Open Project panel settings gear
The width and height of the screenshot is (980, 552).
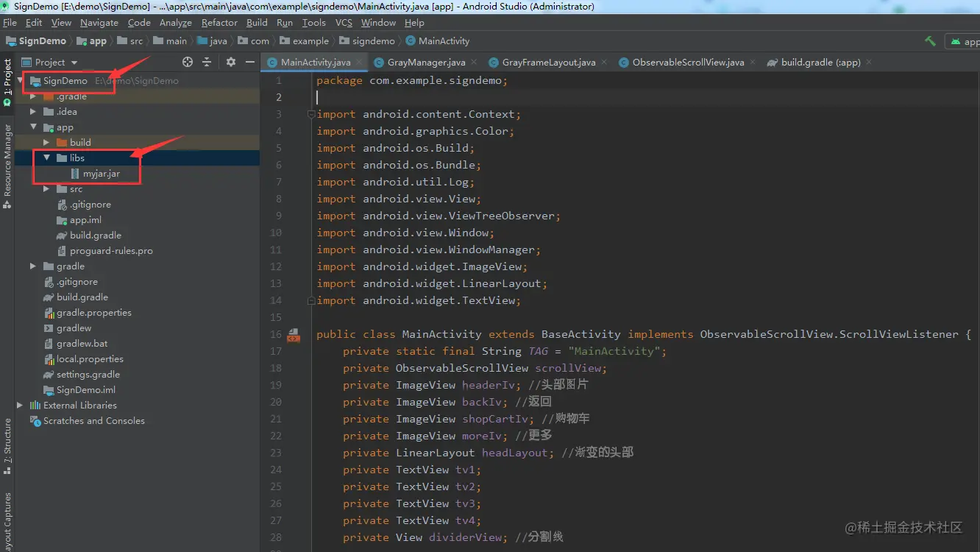tap(231, 63)
